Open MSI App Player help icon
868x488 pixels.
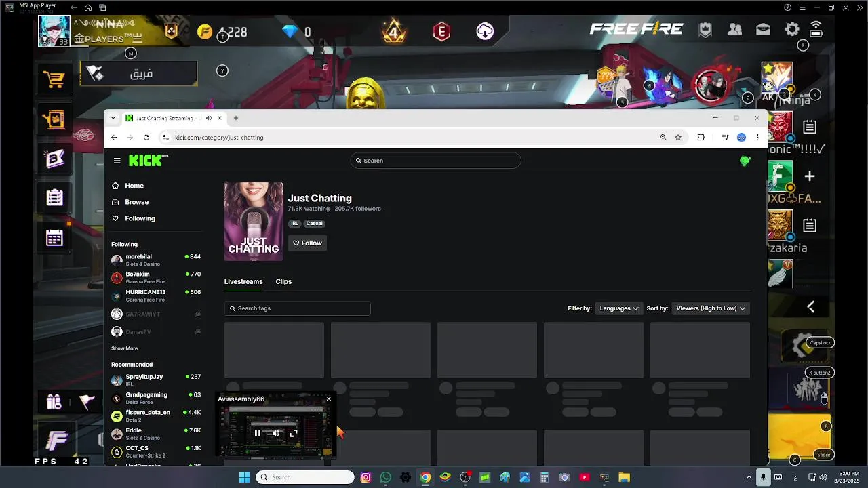pos(787,7)
